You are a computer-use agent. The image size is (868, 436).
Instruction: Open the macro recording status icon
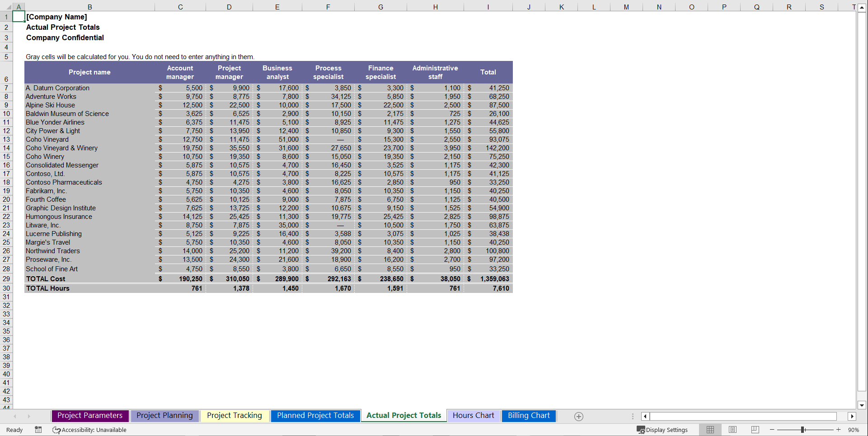pyautogui.click(x=38, y=430)
